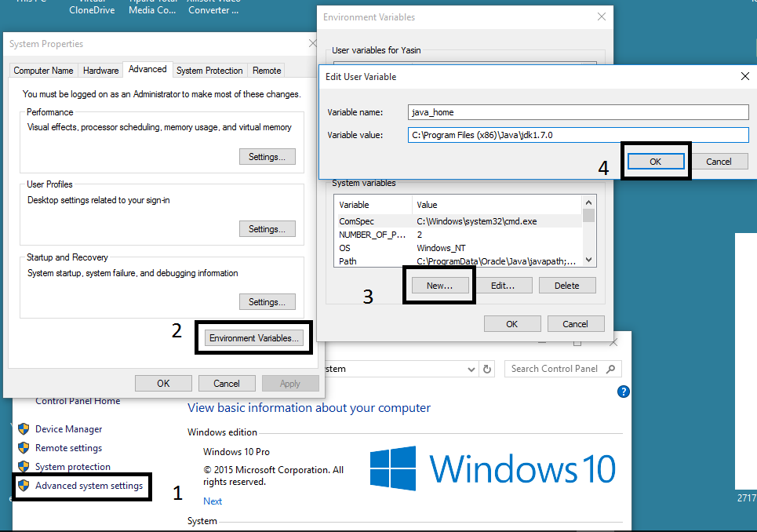757x532 pixels.
Task: Open the System Protection tab
Action: pos(209,71)
